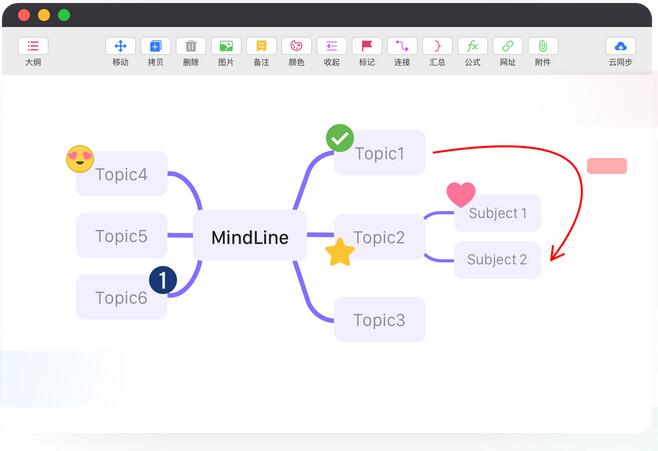This screenshot has width=658, height=451.
Task: Click the green checkmark on Topic1
Action: point(340,138)
